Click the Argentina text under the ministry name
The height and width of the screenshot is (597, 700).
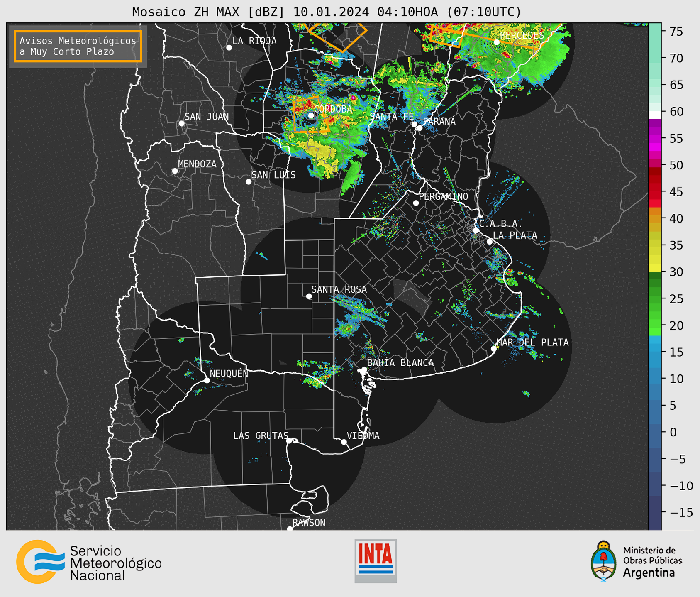pos(649,573)
